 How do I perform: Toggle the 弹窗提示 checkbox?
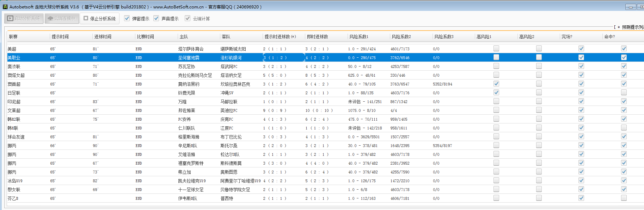[127, 18]
